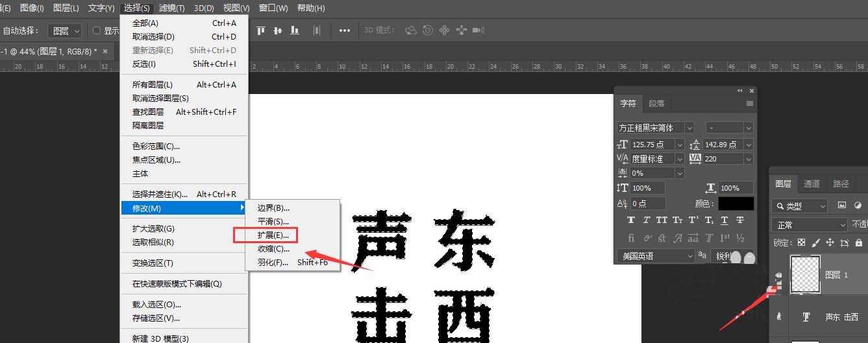Open the 正常 blend mode dropdown
The image size is (868, 343).
810,225
